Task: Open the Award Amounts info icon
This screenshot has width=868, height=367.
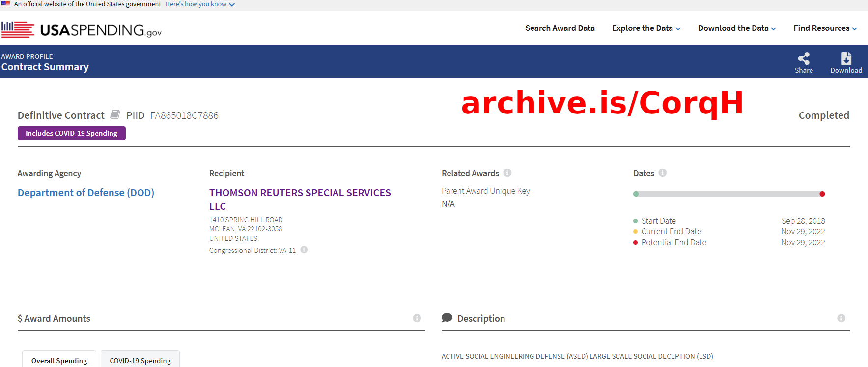Action: click(x=417, y=318)
